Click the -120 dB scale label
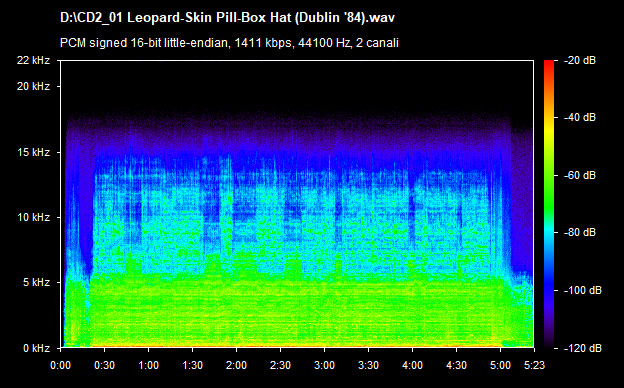624x388 pixels. pos(583,348)
